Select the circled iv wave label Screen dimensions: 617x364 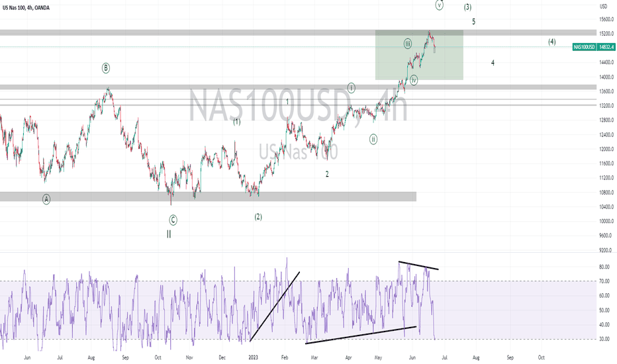414,80
